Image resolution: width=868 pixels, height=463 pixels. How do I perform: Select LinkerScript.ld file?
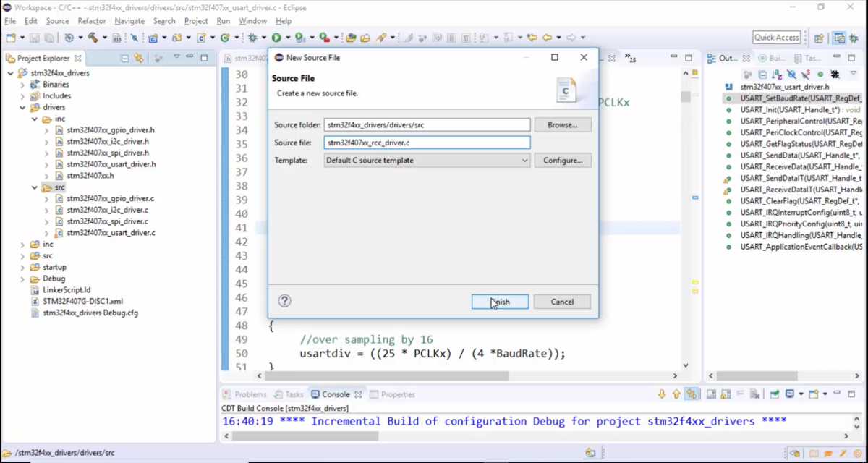pyautogui.click(x=67, y=290)
